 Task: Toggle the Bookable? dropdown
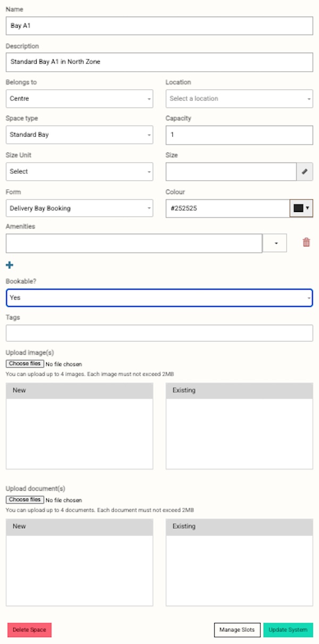[x=159, y=298]
